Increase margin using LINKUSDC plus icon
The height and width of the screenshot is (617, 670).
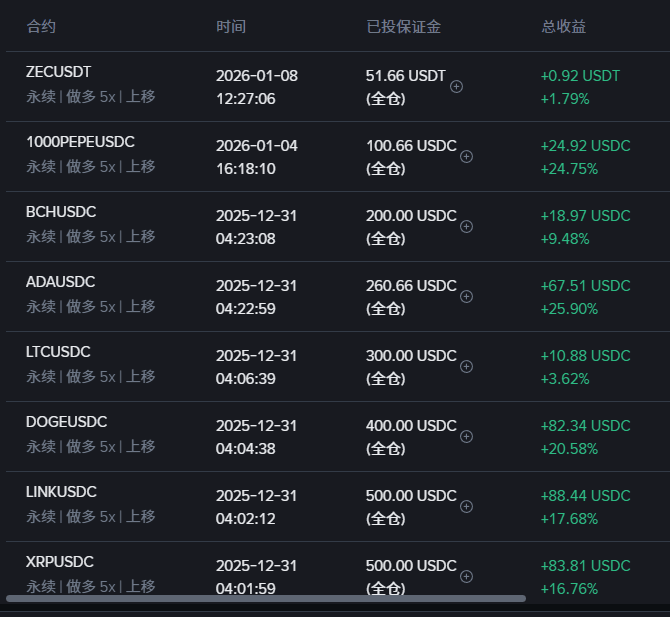point(466,507)
